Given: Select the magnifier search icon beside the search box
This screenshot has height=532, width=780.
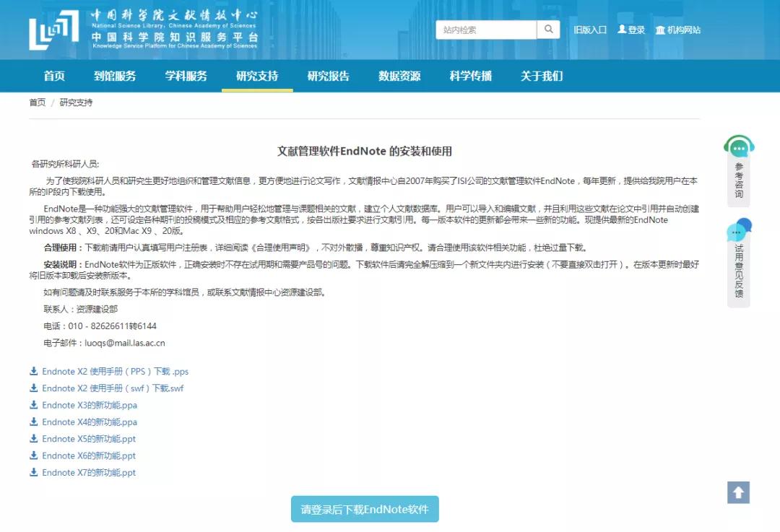Looking at the screenshot, I should [x=549, y=29].
